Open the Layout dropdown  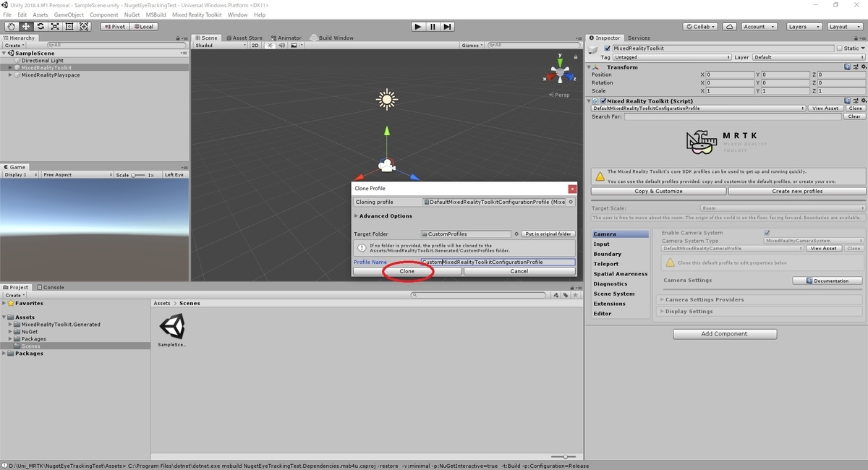pos(843,27)
